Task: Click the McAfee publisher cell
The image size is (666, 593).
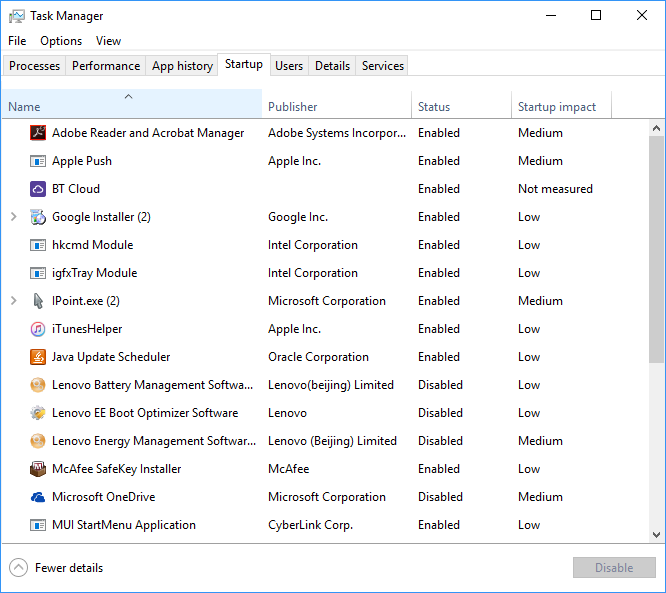Action: [x=288, y=469]
